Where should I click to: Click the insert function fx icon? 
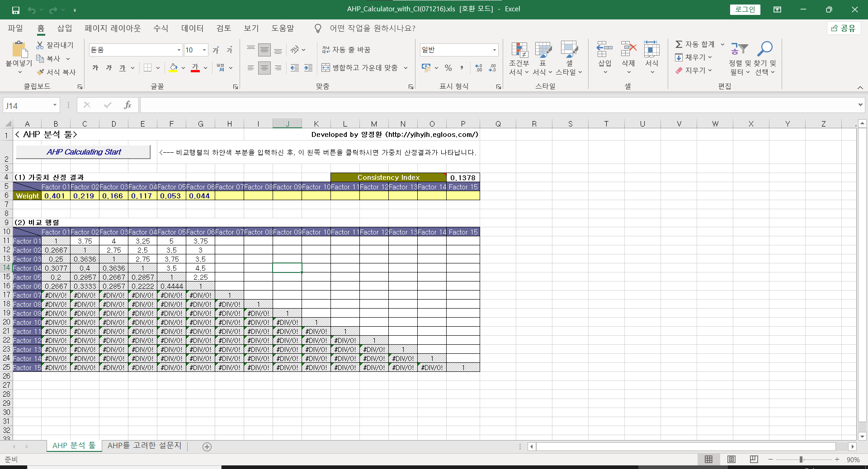[127, 105]
